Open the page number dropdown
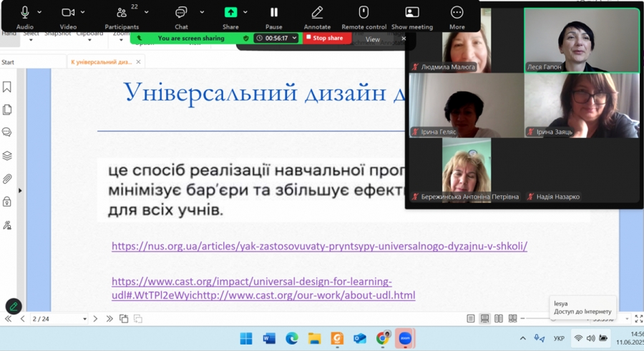Viewport: 644px width, 351px height. (84, 319)
